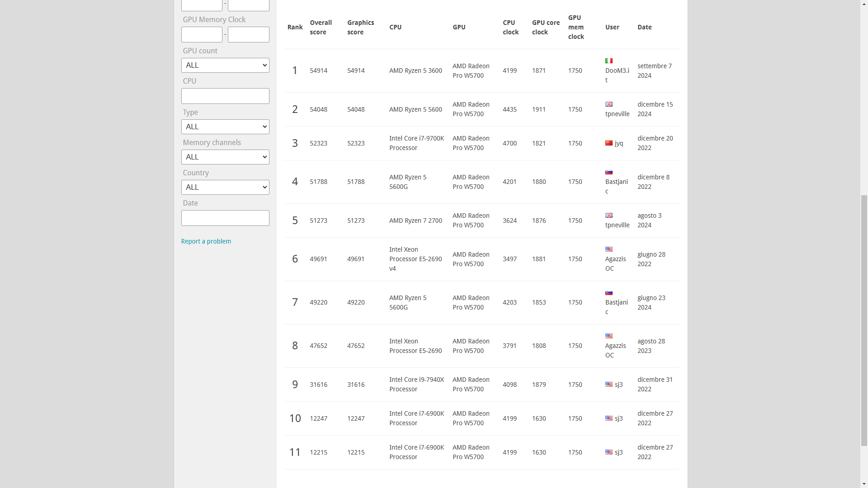868x488 pixels.
Task: Click the flag in rank 11 row
Action: click(609, 452)
